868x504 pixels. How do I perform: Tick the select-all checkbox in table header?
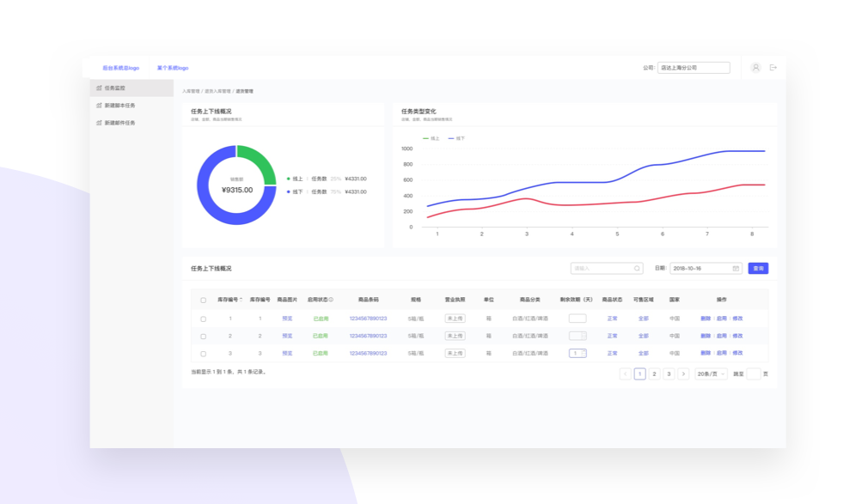point(203,301)
